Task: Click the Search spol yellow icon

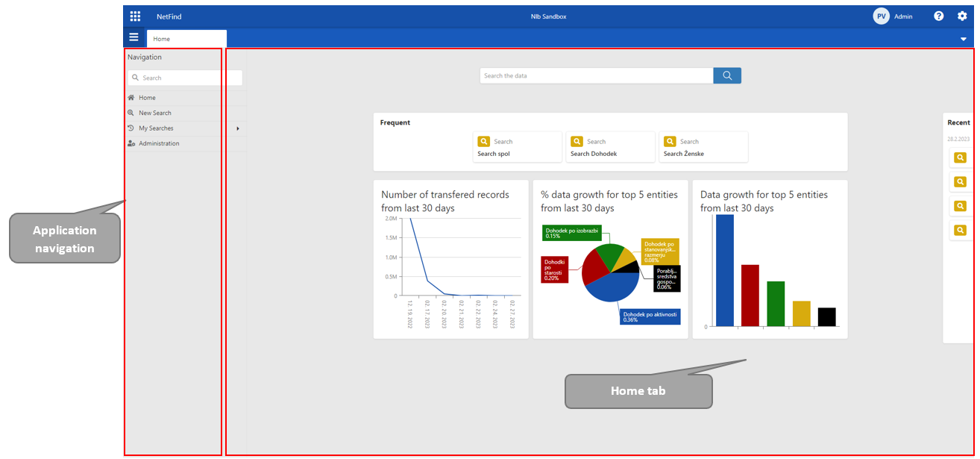Action: coord(484,141)
